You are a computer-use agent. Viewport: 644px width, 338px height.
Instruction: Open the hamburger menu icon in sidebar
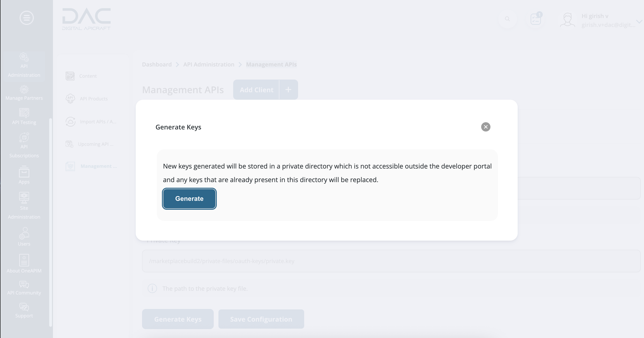[26, 18]
